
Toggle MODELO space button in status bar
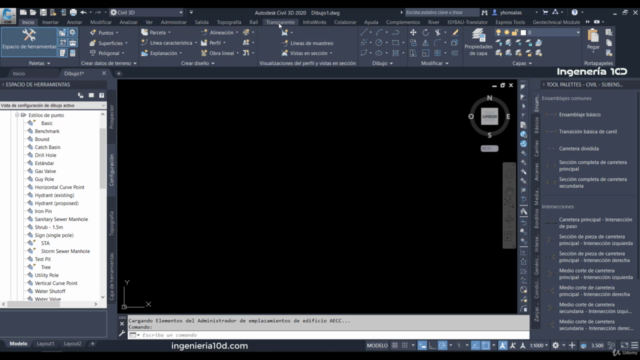(x=377, y=345)
